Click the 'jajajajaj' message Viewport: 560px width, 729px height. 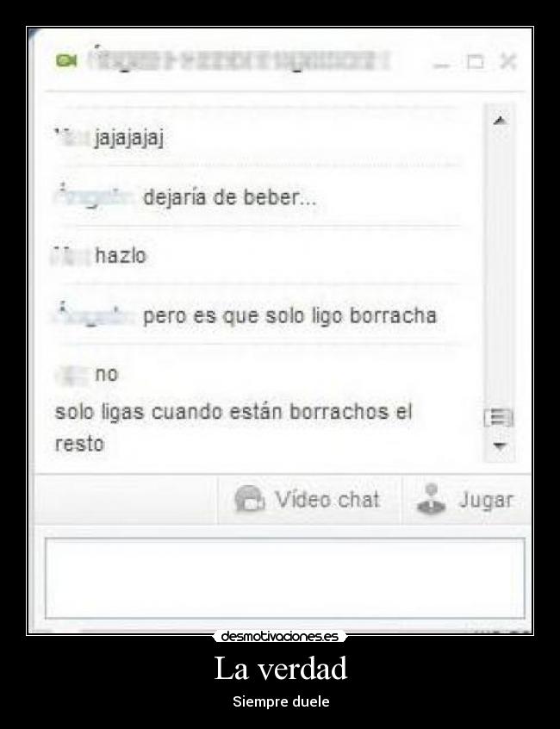(x=128, y=138)
